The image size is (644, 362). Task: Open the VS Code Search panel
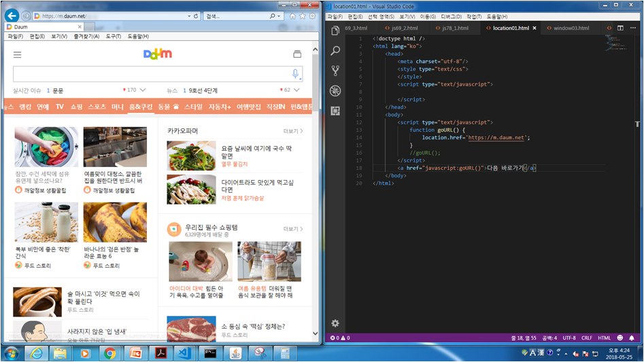pyautogui.click(x=335, y=50)
